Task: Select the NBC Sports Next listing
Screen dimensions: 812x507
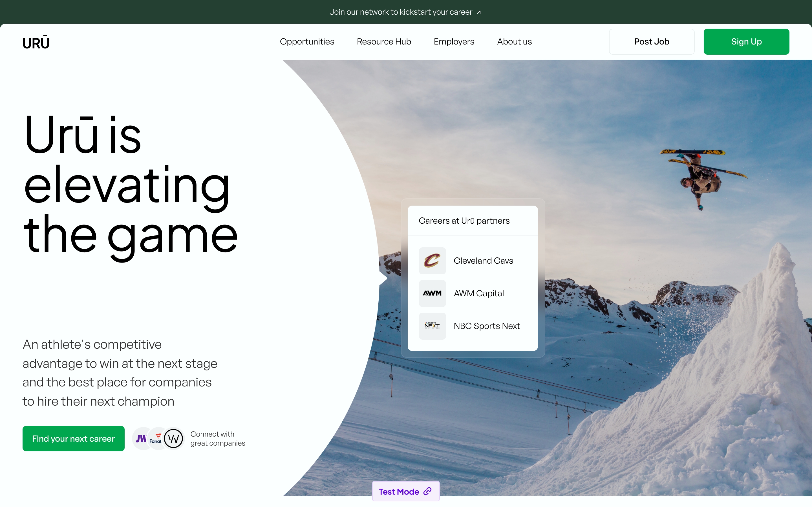Action: click(x=487, y=326)
